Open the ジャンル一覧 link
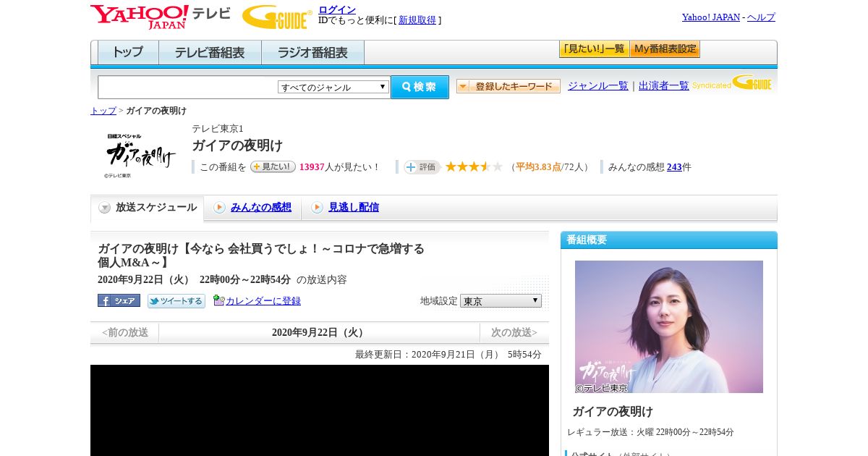Screen dimensions: 868x456 [598, 86]
